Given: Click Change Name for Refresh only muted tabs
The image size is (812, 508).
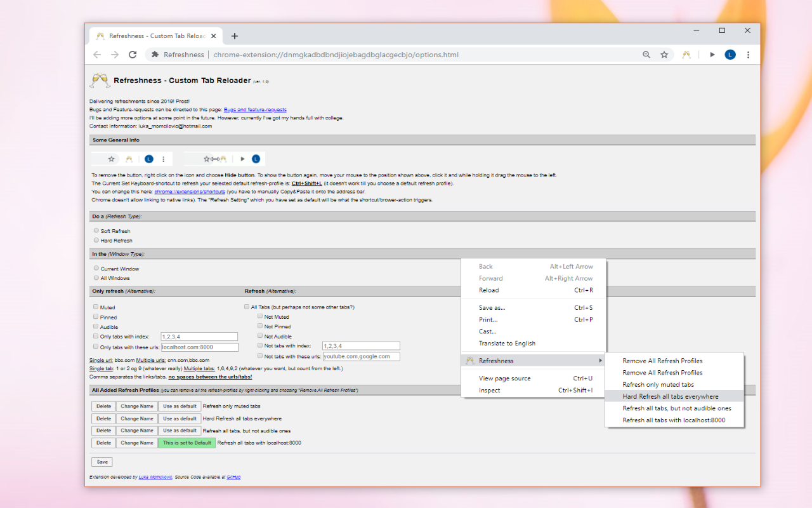Looking at the screenshot, I should (137, 406).
